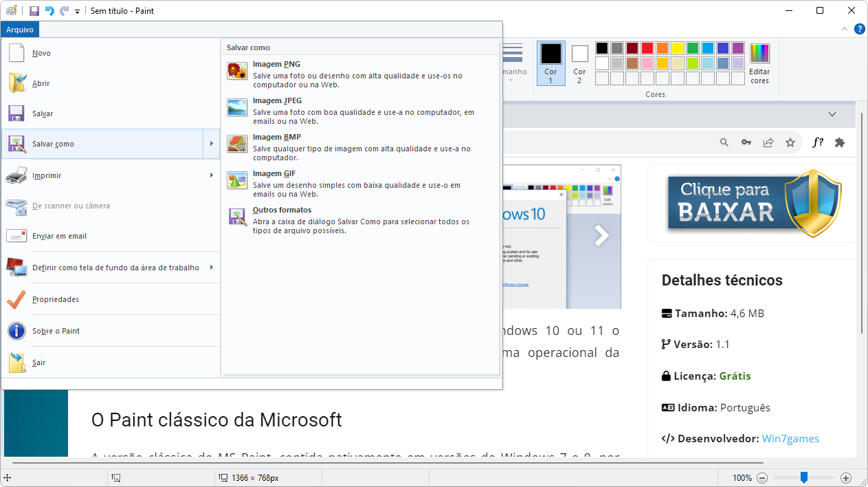Choose the orange color swatch
The height and width of the screenshot is (487, 868).
point(663,48)
